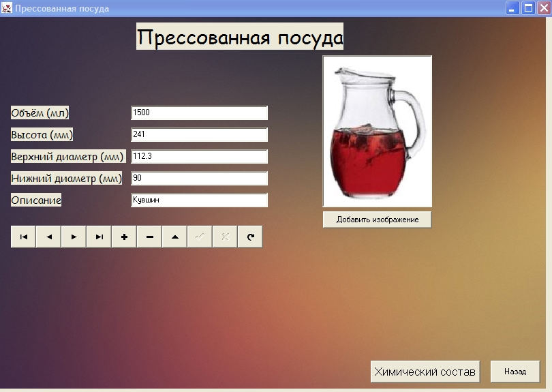The width and height of the screenshot is (552, 392).
Task: Click the Назад button
Action: tap(515, 372)
